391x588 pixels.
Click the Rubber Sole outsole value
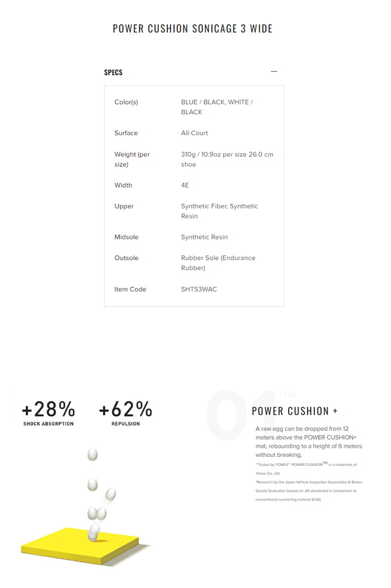click(x=218, y=263)
